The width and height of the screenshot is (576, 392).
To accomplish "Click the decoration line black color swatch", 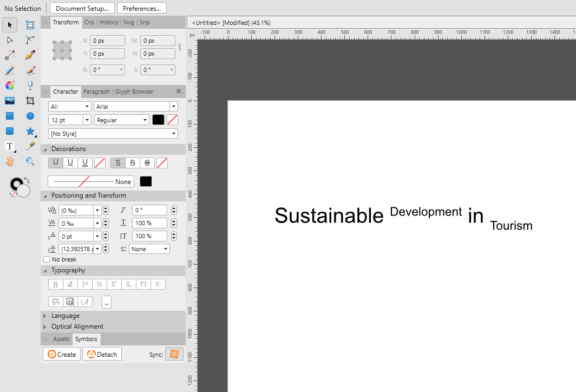I will pyautogui.click(x=146, y=181).
